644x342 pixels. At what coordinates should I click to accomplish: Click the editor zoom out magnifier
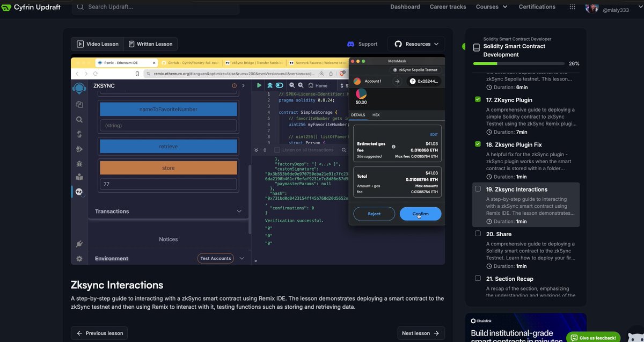click(292, 85)
